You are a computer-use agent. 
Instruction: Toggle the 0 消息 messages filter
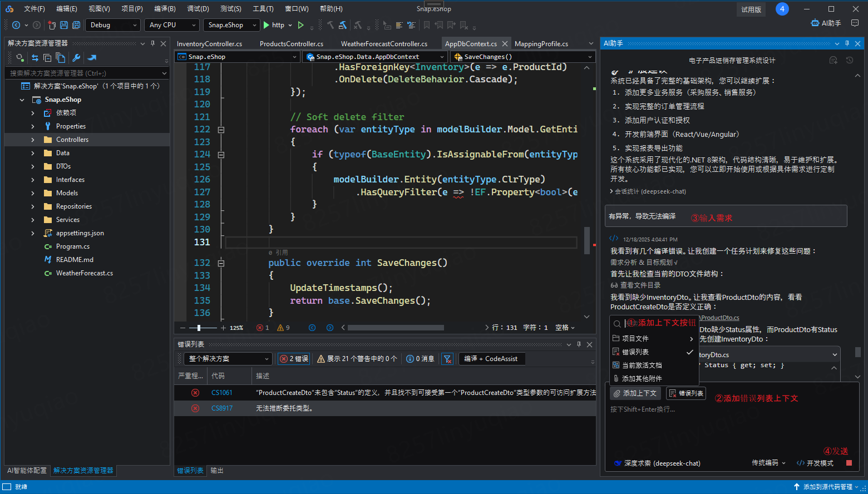(420, 359)
